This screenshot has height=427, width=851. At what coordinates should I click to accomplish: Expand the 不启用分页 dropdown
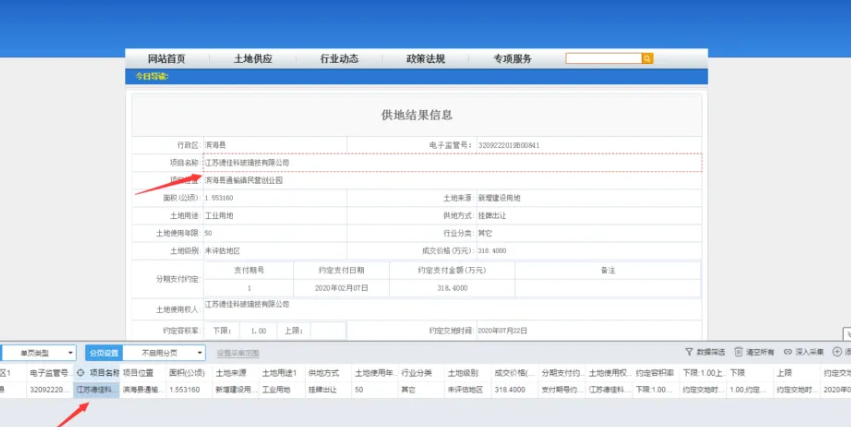165,353
